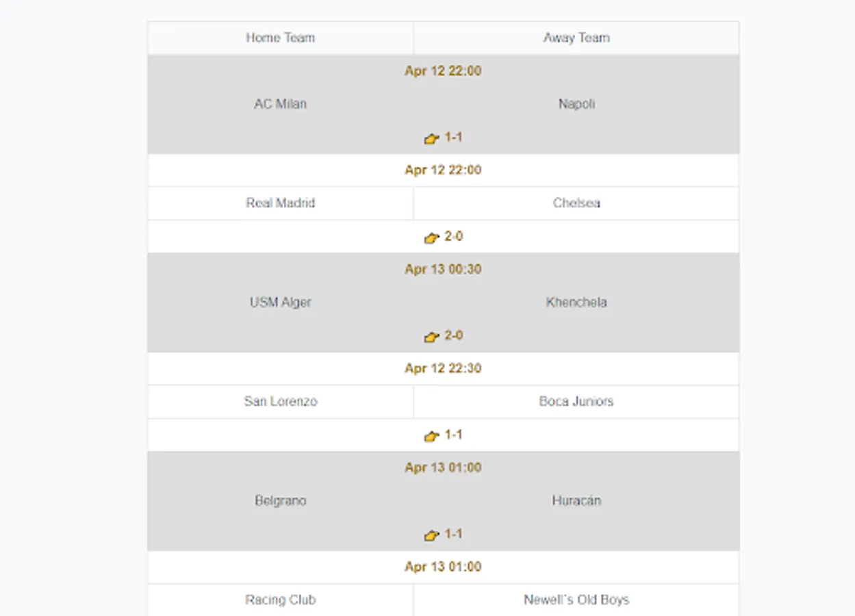Select USM Alger home team
Screen dimensions: 855x616
pos(281,303)
